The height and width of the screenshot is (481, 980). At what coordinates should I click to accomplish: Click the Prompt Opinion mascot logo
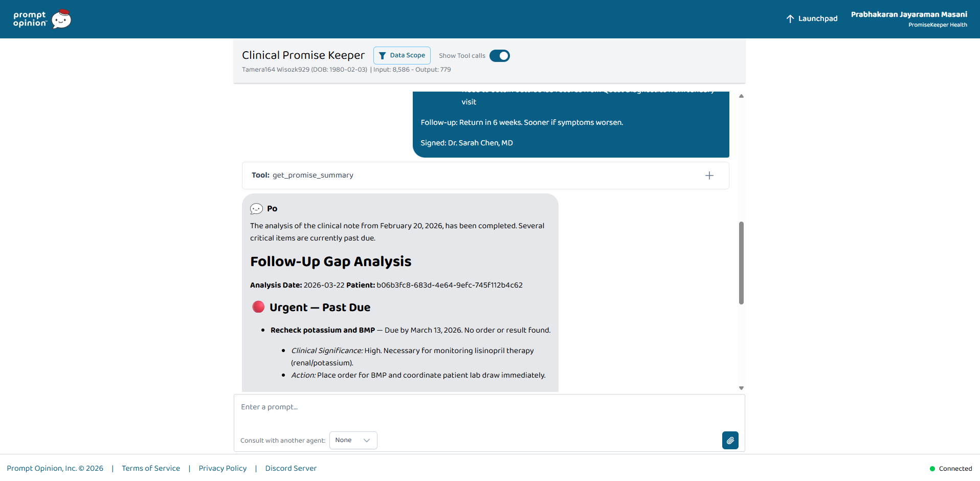(61, 19)
